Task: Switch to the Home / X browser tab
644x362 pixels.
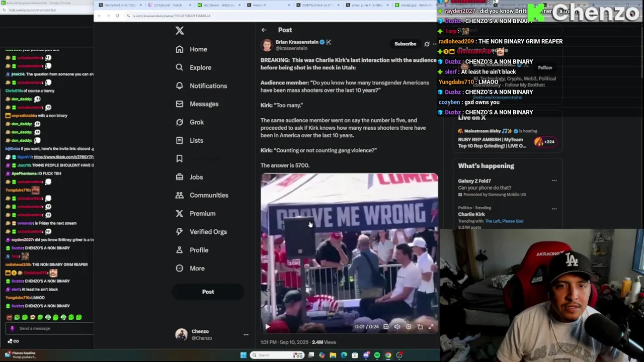Action: click(270, 5)
